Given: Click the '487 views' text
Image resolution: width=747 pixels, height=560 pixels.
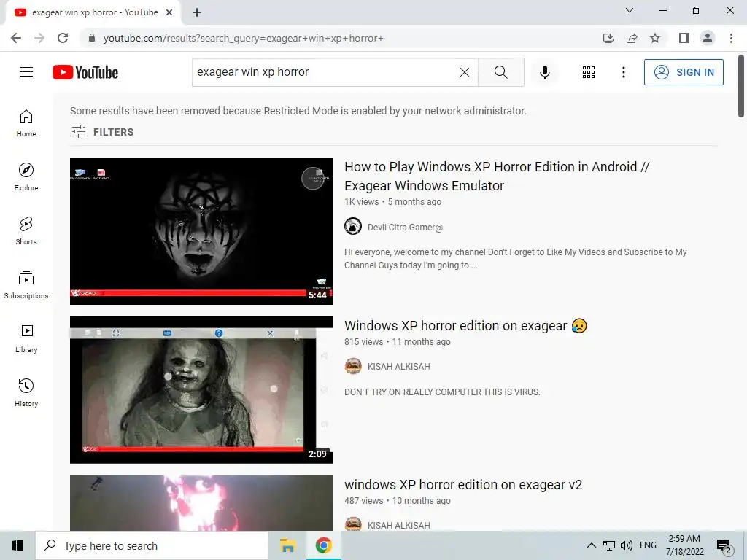Looking at the screenshot, I should [x=363, y=501].
